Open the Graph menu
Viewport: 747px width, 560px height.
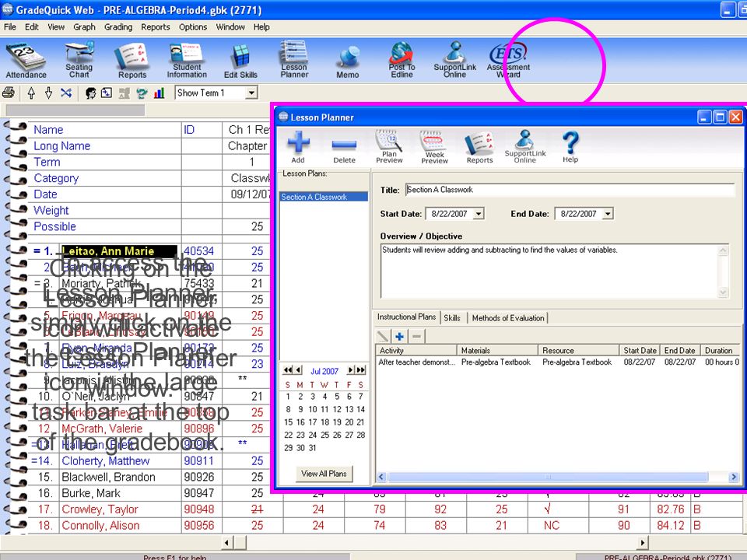point(84,27)
